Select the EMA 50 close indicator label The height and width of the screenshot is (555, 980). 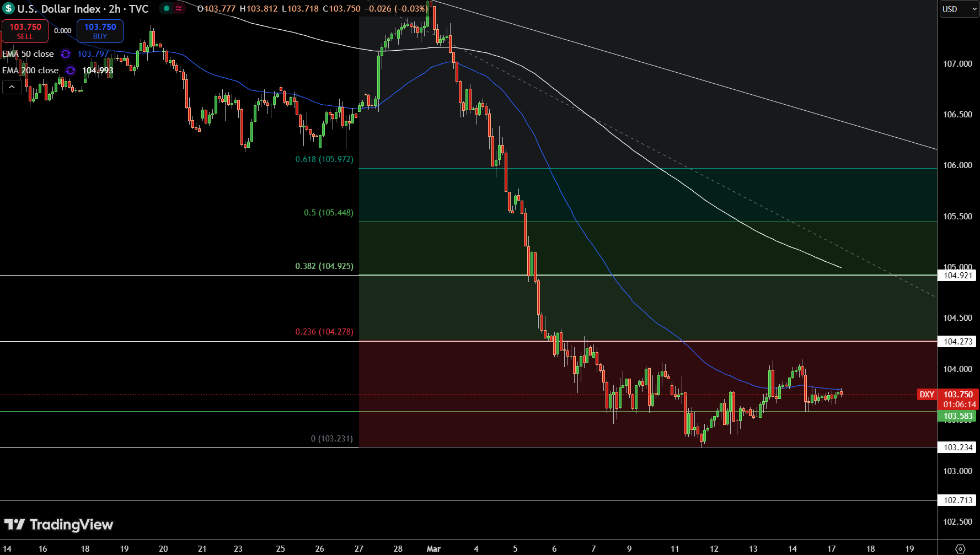point(28,54)
